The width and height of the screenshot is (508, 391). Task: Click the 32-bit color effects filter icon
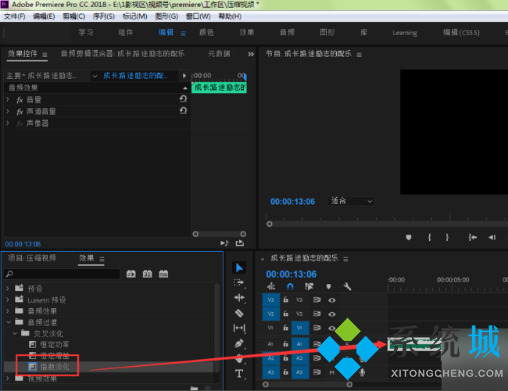tap(147, 274)
